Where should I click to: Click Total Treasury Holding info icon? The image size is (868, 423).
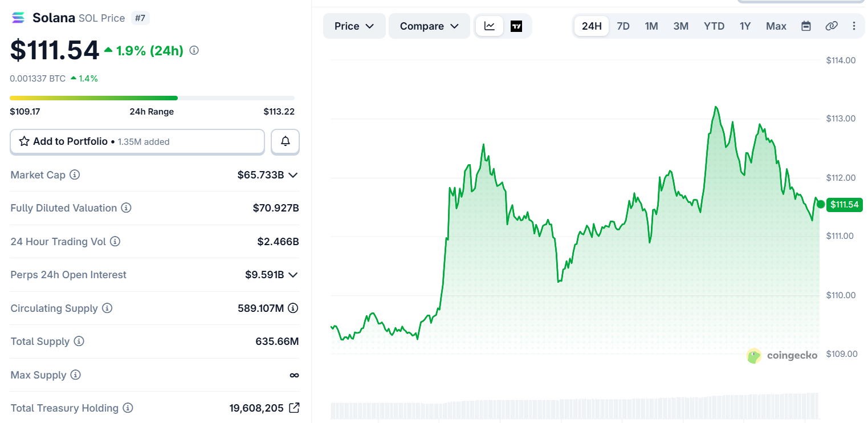pyautogui.click(x=128, y=408)
